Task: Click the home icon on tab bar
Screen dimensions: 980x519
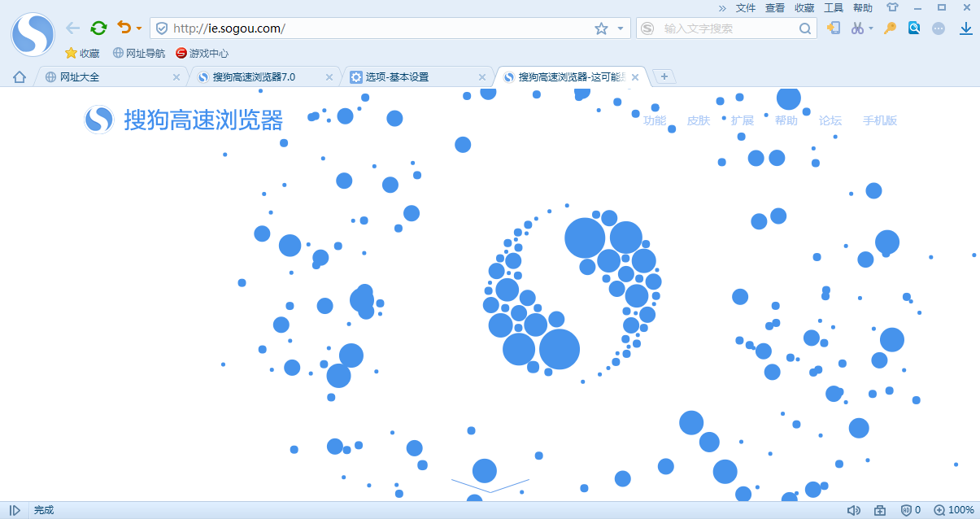Action: (20, 77)
